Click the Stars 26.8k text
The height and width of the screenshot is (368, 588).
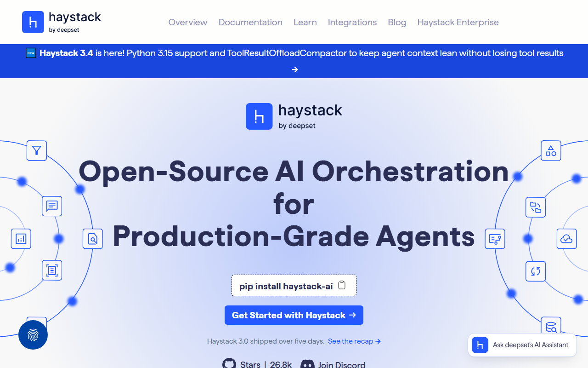click(266, 365)
